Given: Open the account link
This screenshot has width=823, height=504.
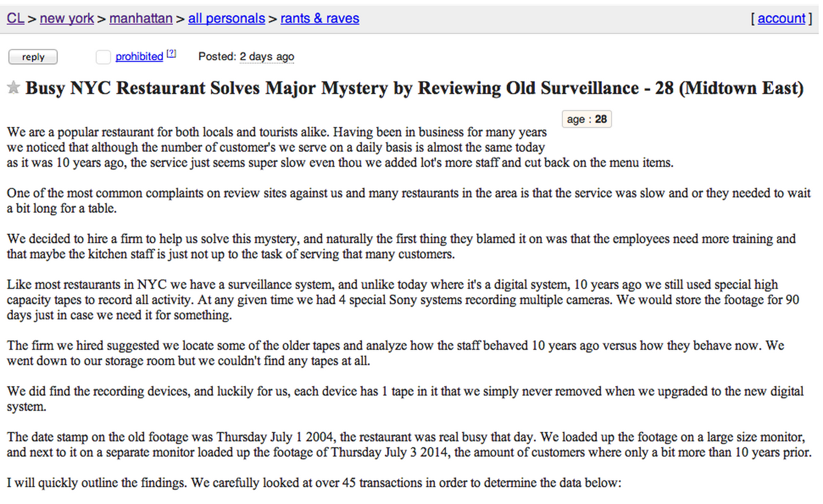Looking at the screenshot, I should pos(781,18).
